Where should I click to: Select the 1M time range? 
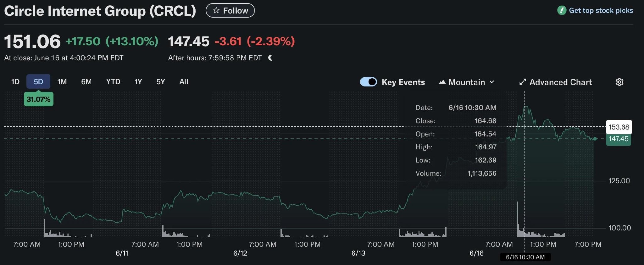(x=62, y=82)
